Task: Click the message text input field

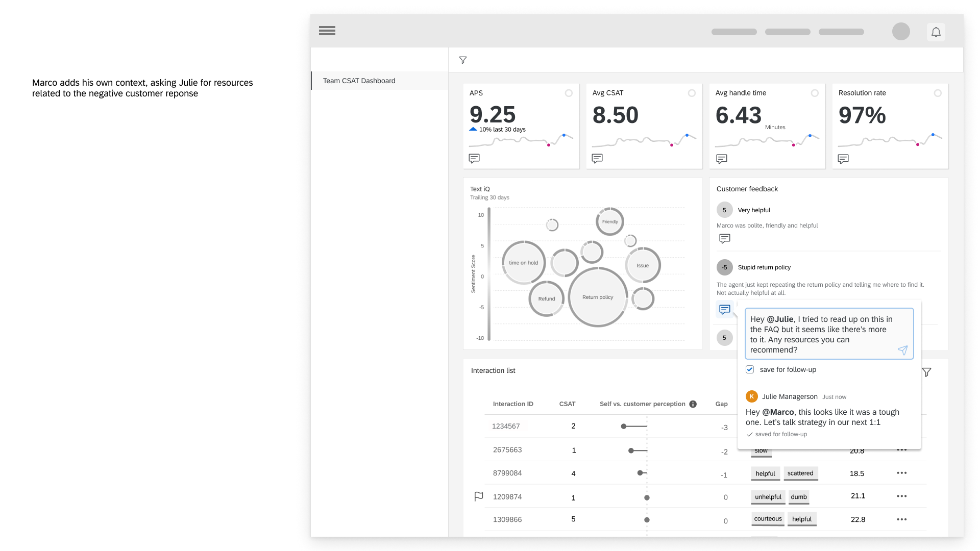Action: [x=821, y=334]
